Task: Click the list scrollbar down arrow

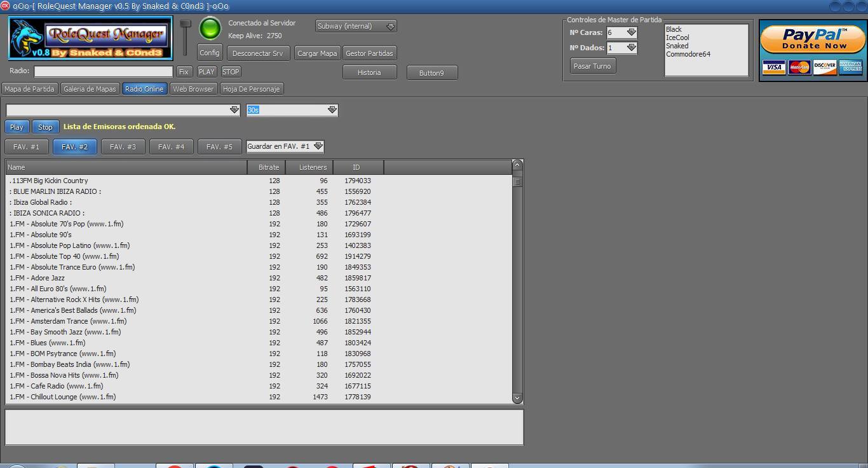Action: point(517,398)
